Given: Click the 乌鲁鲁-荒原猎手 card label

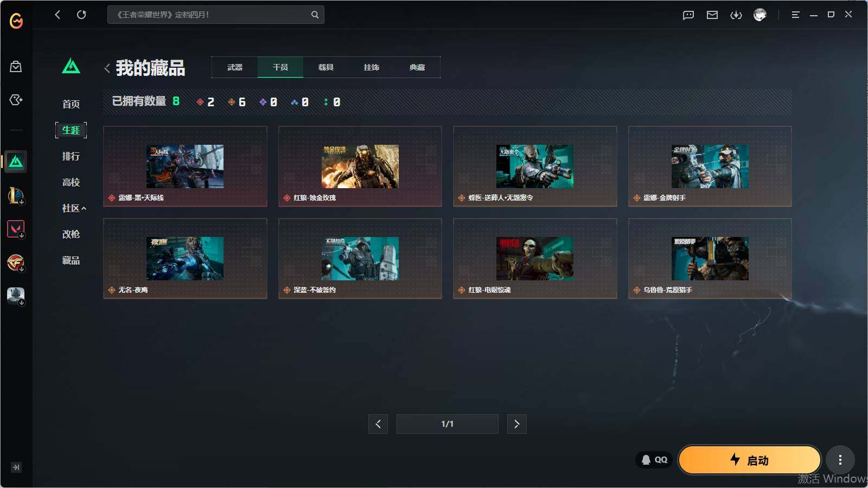Looking at the screenshot, I should (x=668, y=290).
